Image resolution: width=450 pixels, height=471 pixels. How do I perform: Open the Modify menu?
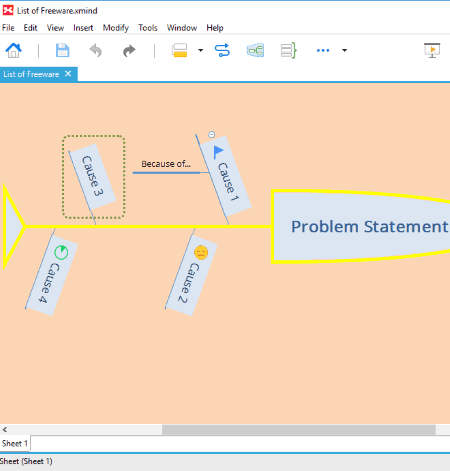(x=116, y=28)
